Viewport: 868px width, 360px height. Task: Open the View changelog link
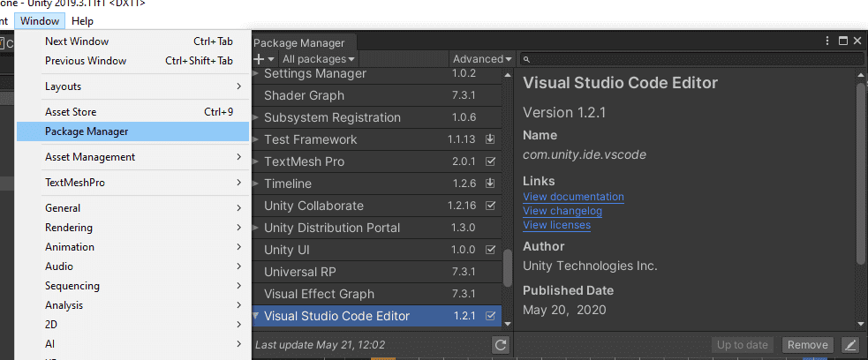click(562, 211)
